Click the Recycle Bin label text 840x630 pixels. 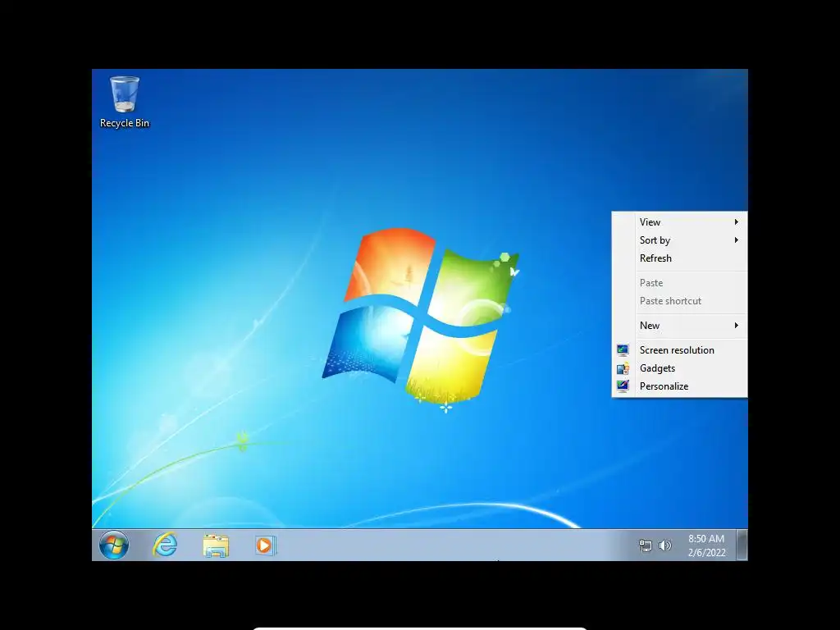point(125,123)
